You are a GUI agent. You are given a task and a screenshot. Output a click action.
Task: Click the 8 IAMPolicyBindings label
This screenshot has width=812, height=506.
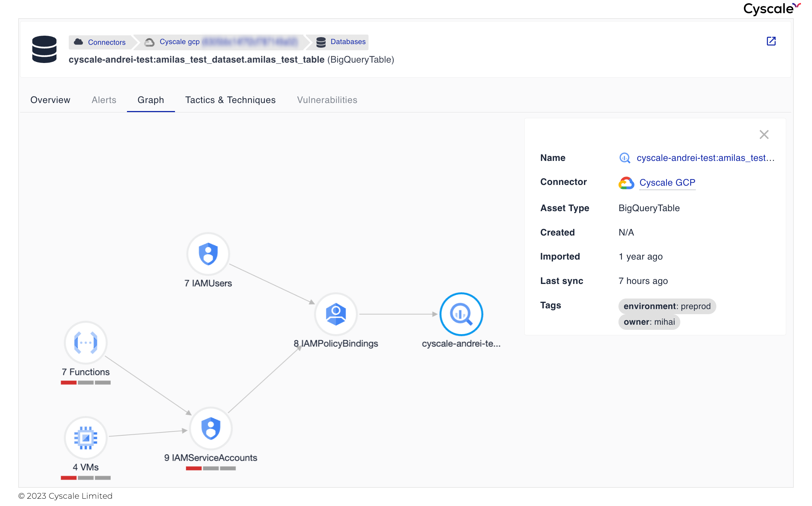click(336, 344)
